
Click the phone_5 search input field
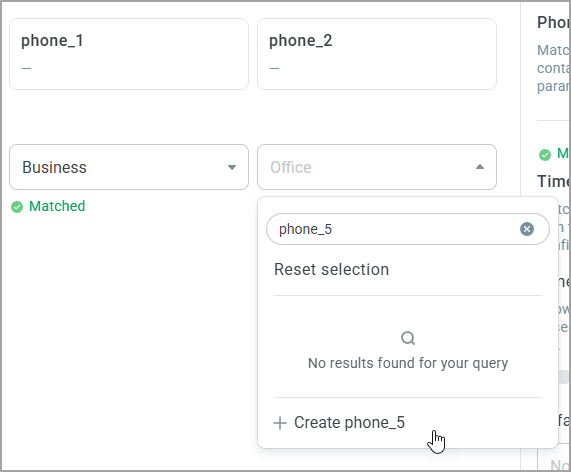408,229
